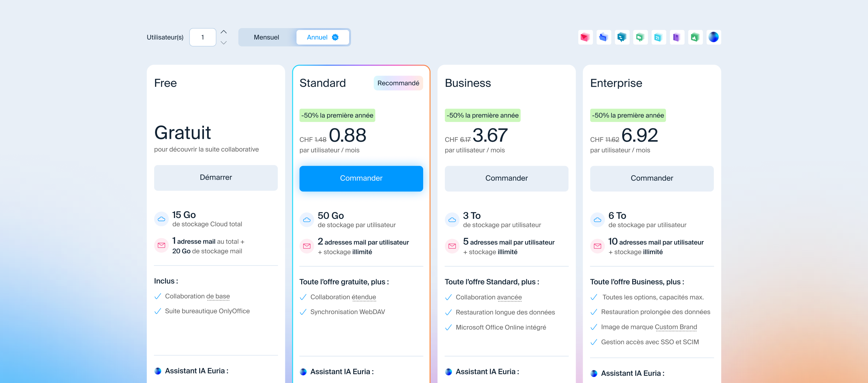The image size is (868, 383).
Task: Click the underlined "avancée" collaboration link
Action: 509,297
